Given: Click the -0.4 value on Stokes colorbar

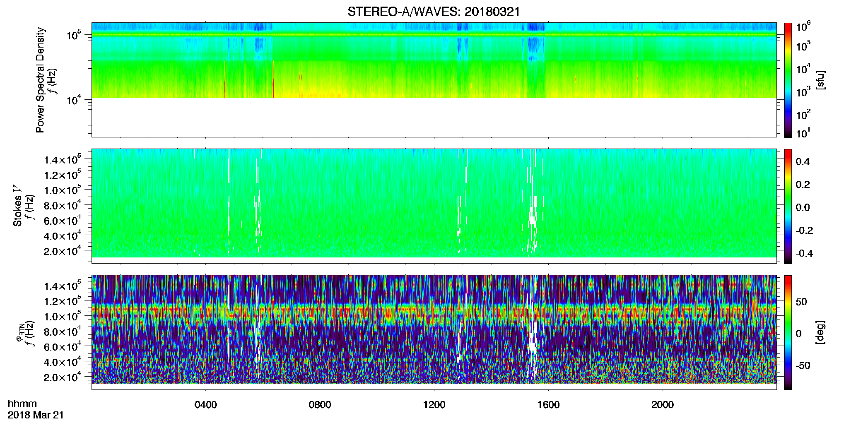Looking at the screenshot, I should (804, 253).
